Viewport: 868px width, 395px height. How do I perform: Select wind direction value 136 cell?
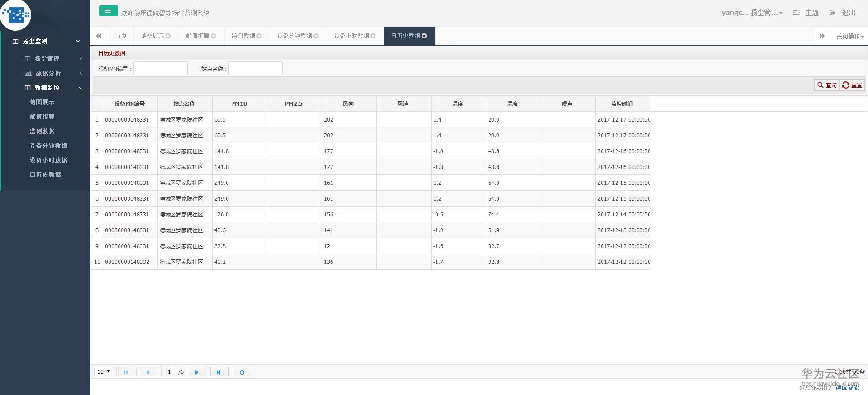[349, 262]
